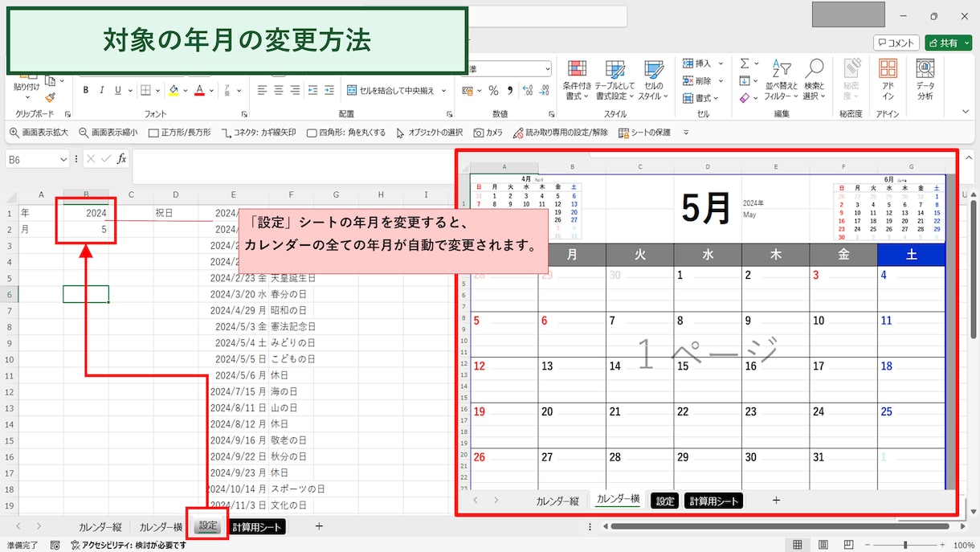Click 画面表示拡大 zoom in command

[x=39, y=133]
